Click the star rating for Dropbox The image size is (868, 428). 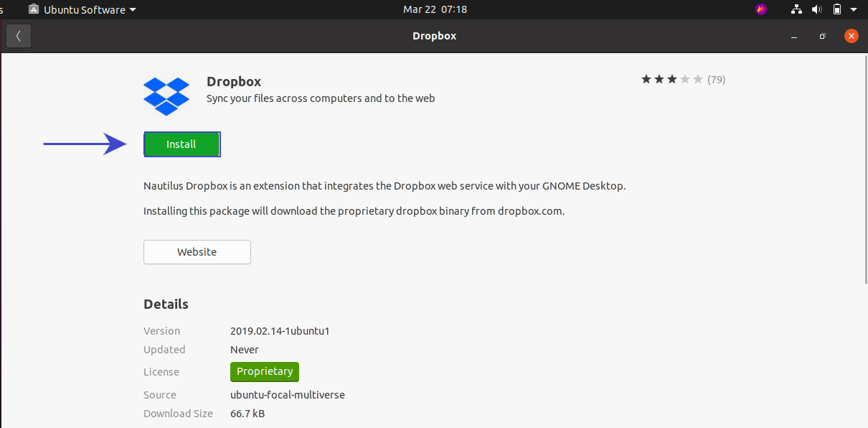[x=671, y=80]
